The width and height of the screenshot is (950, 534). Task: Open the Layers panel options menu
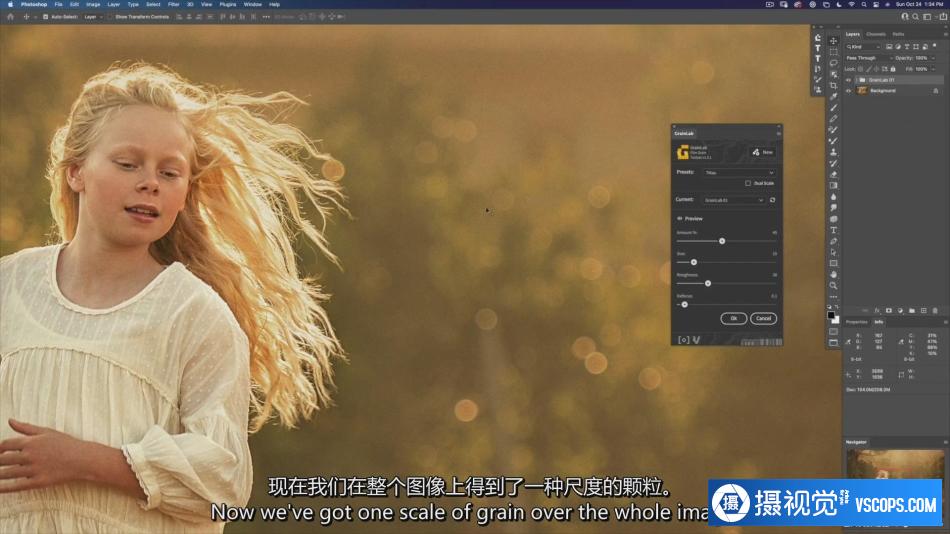click(x=946, y=35)
